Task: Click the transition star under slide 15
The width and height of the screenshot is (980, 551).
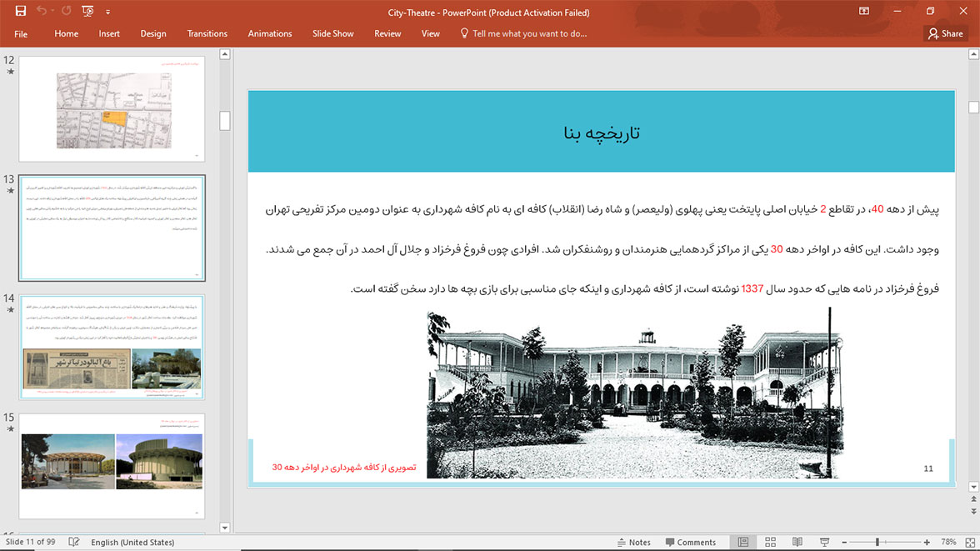Action: point(10,428)
